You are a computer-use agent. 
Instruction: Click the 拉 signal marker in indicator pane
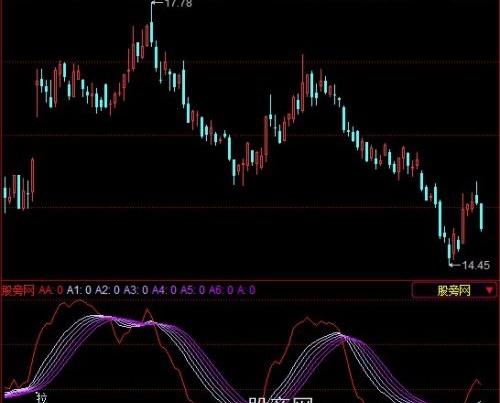click(x=42, y=398)
